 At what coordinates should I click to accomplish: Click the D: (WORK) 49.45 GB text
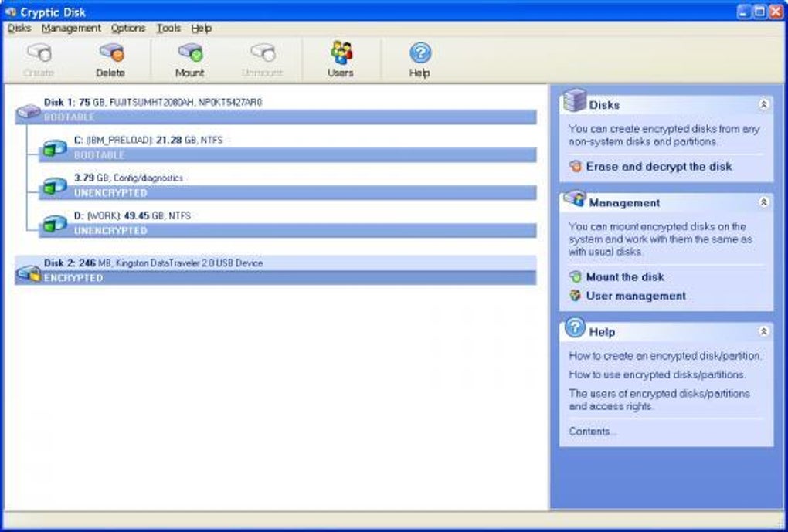pyautogui.click(x=132, y=215)
